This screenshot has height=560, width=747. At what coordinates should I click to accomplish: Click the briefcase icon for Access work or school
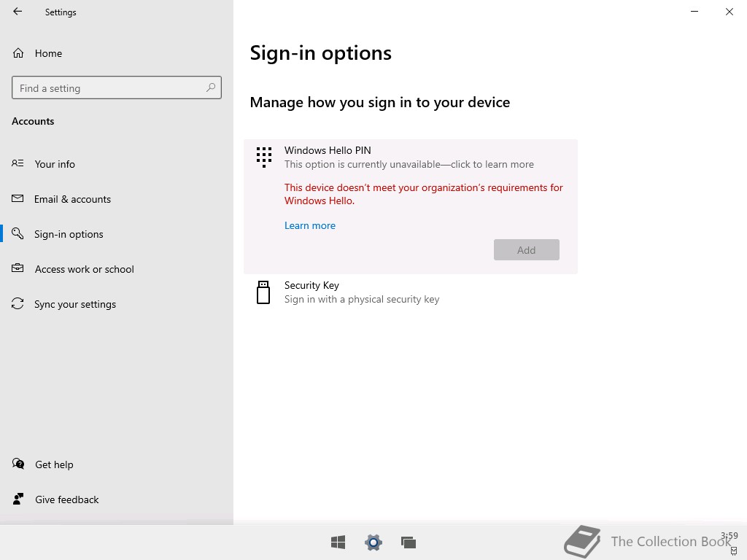18,268
